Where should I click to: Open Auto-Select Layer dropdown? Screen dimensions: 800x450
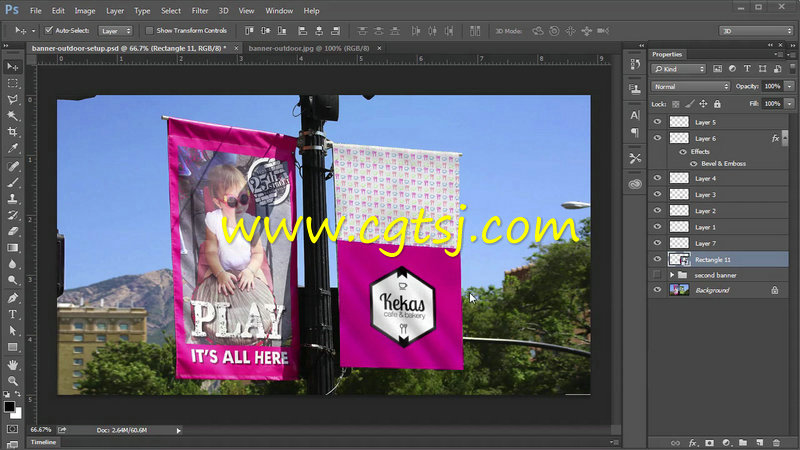coord(115,31)
